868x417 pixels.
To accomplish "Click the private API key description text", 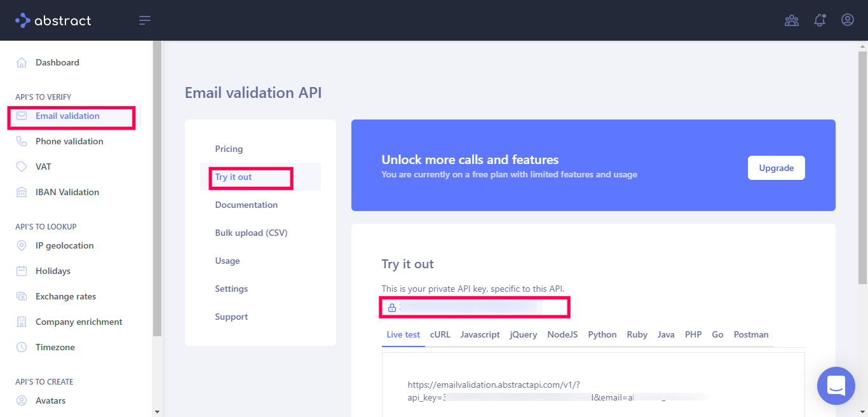I will 473,289.
